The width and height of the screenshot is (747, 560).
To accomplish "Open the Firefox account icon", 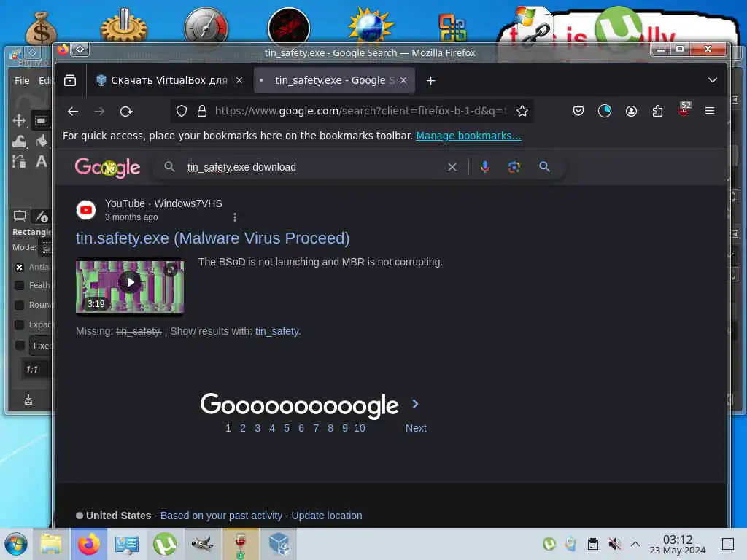I will click(631, 111).
